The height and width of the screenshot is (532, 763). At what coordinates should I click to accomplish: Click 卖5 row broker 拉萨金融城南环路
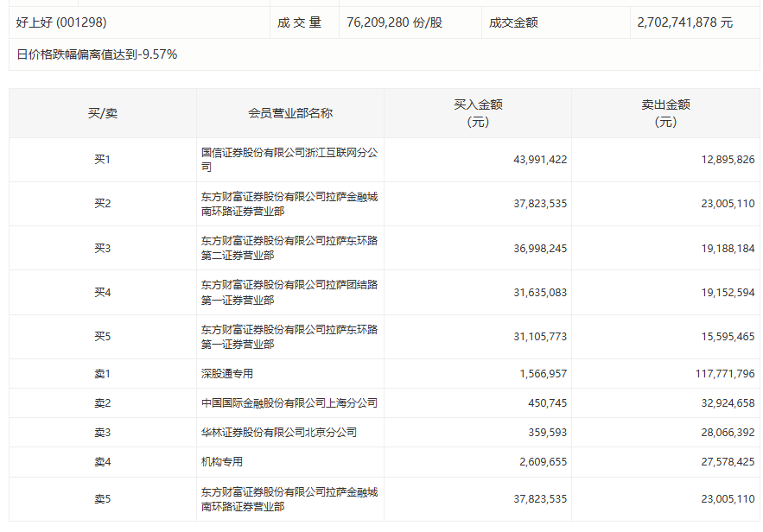point(289,499)
